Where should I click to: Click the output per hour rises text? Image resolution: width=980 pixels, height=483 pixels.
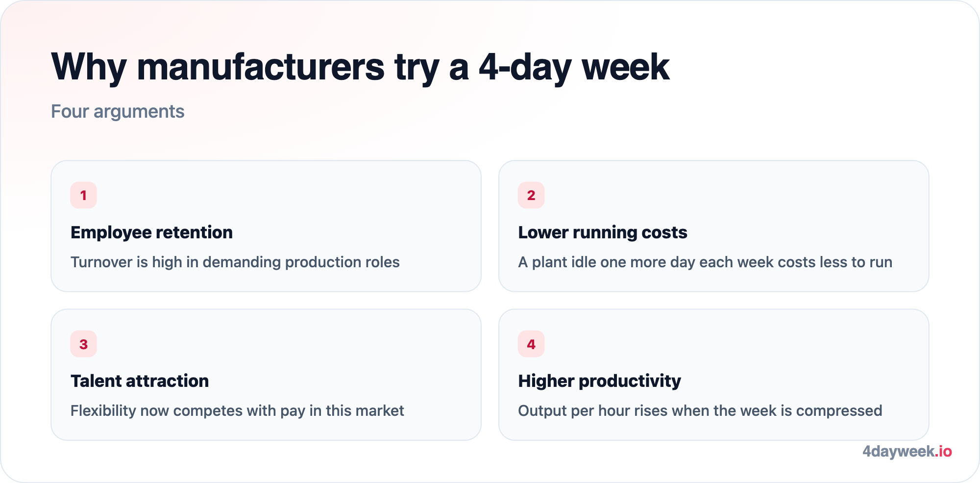point(700,411)
